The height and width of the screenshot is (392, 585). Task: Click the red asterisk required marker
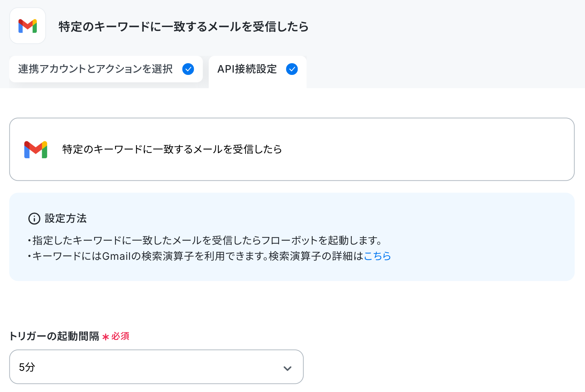[106, 337]
